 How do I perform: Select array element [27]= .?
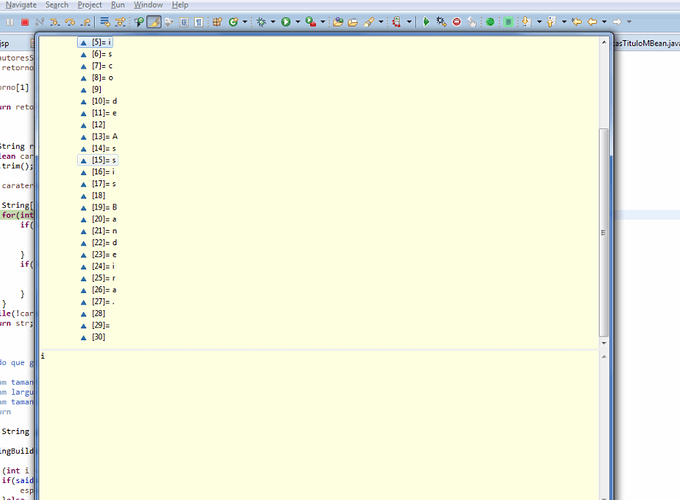point(97,301)
